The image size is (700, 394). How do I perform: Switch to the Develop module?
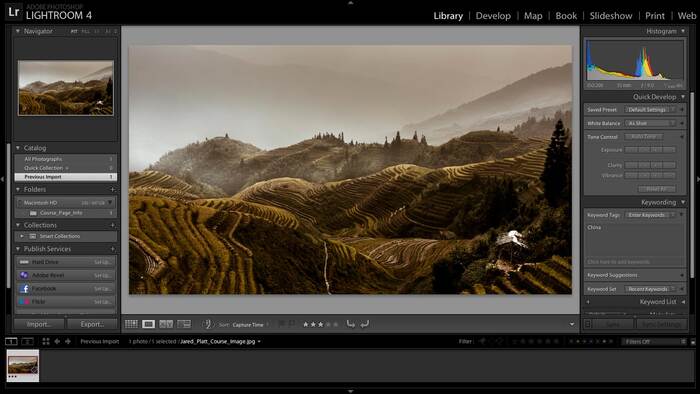pos(493,16)
